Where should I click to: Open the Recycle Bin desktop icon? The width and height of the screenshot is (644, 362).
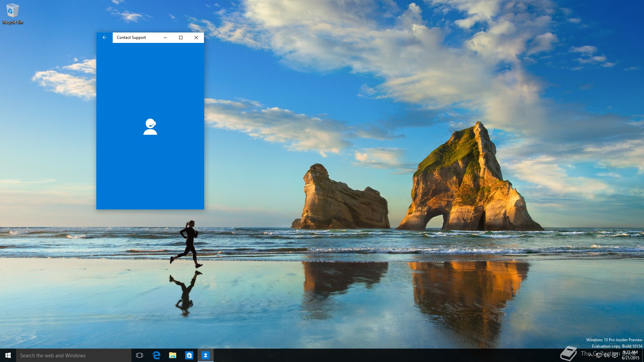13,14
